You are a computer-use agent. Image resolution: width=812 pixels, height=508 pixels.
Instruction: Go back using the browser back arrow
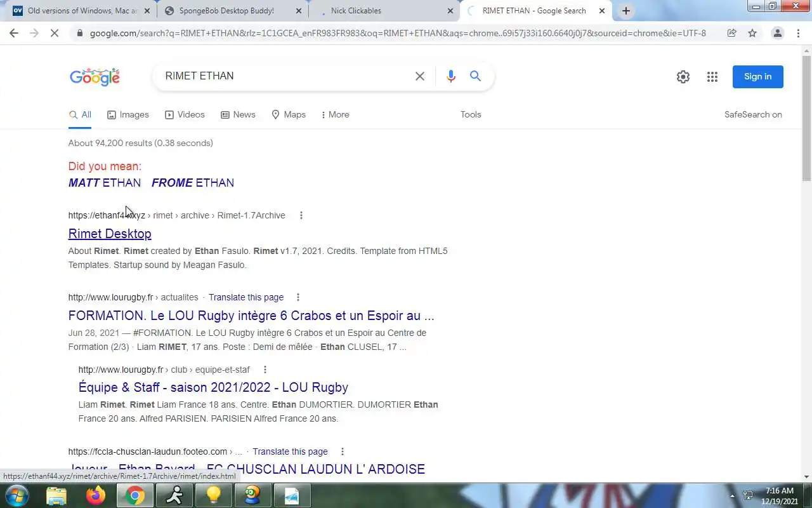(14, 33)
